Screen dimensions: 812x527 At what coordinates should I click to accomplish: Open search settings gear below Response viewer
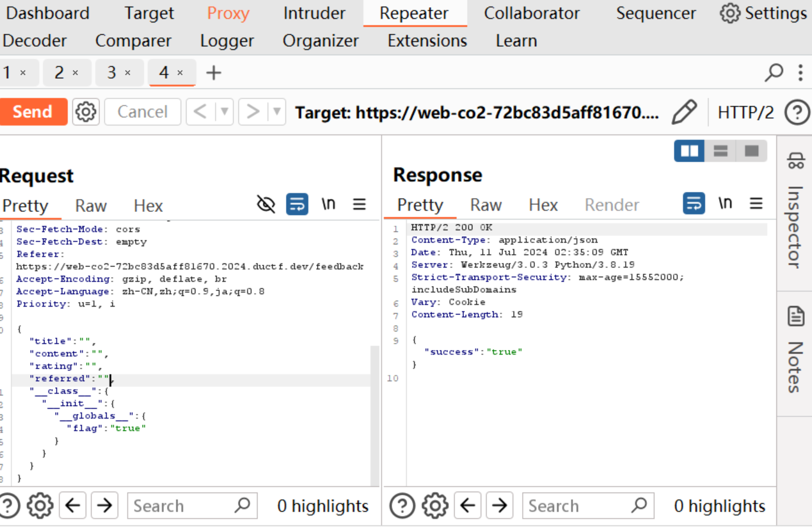436,505
